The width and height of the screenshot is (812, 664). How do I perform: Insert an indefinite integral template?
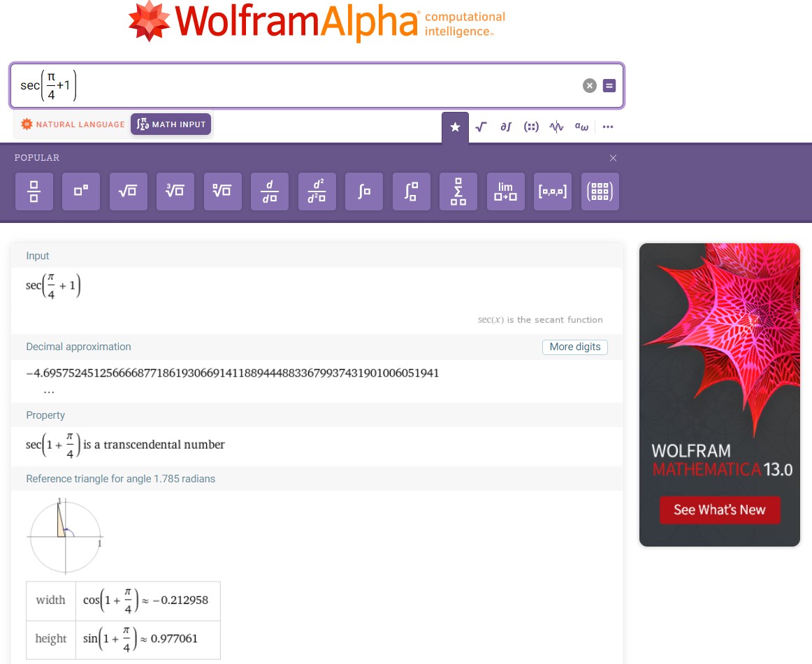(x=364, y=192)
